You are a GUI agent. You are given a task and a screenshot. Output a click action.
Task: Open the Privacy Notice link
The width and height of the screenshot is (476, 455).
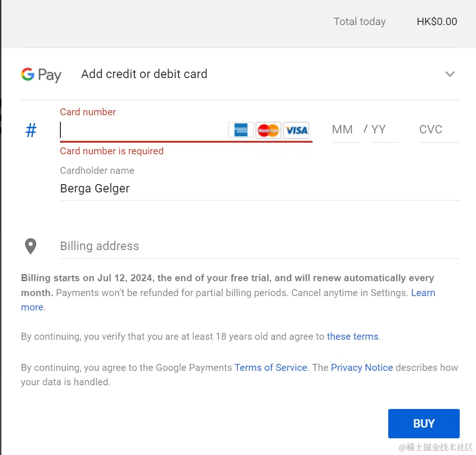tap(362, 368)
